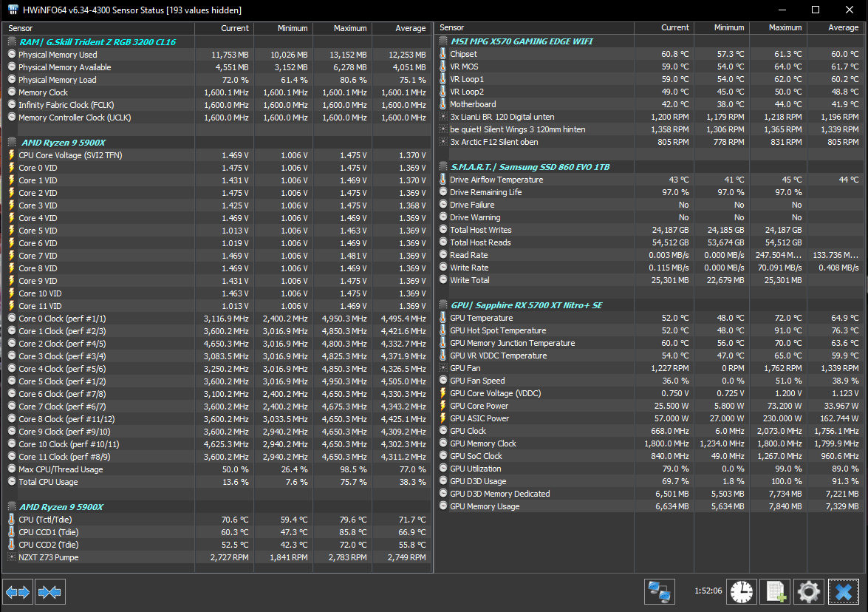Click the chip icon beside RAM G.Skill header
The height and width of the screenshot is (612, 868).
(x=12, y=42)
